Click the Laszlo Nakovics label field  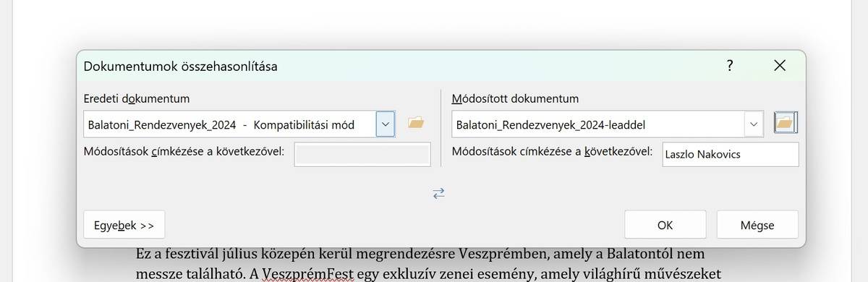731,154
